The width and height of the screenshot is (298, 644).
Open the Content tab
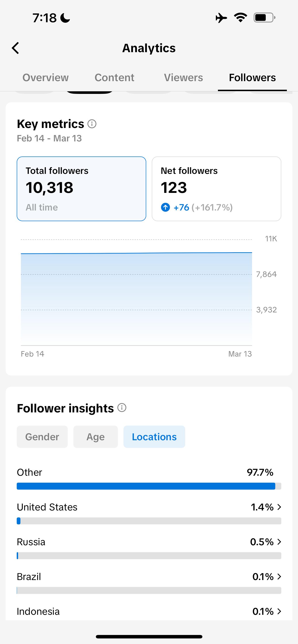(x=114, y=77)
